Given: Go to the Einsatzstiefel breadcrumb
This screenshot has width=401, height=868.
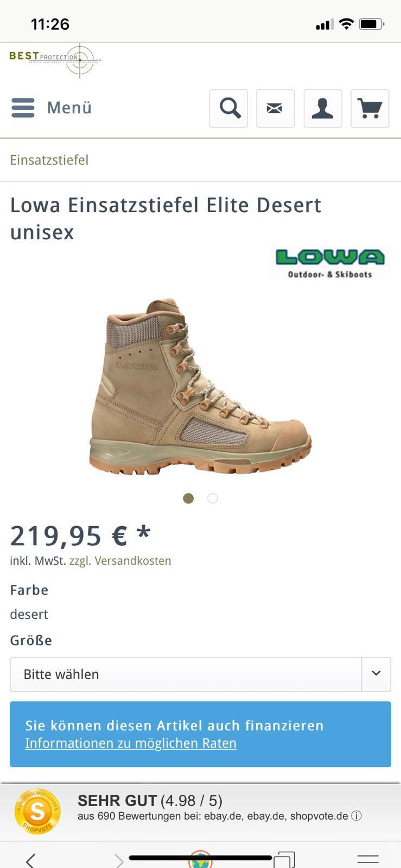Looking at the screenshot, I should click(x=49, y=160).
